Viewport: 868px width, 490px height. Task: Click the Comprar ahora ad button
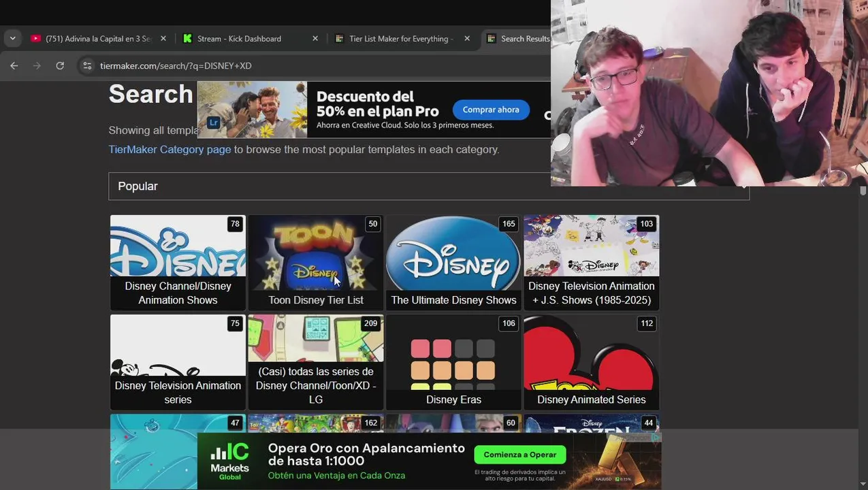[491, 110]
